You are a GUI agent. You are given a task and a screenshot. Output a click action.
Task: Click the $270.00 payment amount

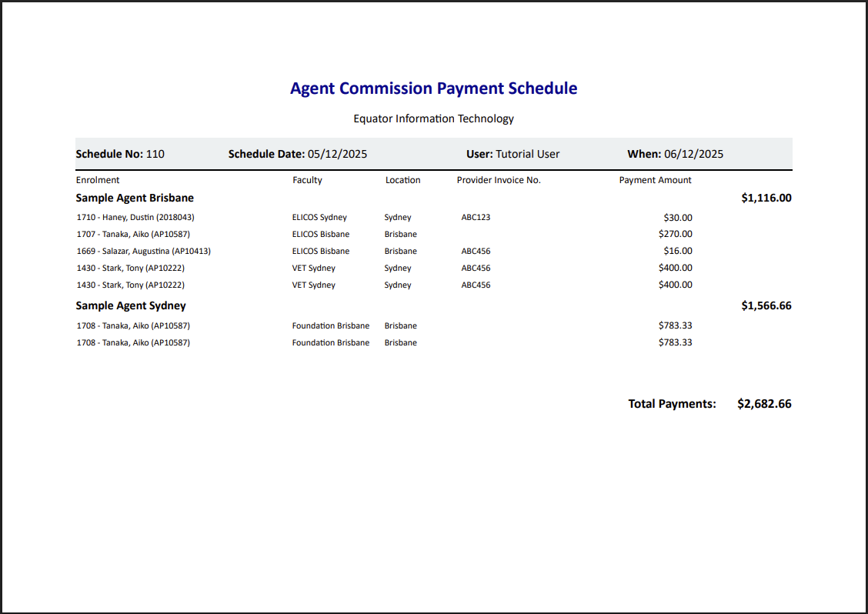(x=675, y=234)
